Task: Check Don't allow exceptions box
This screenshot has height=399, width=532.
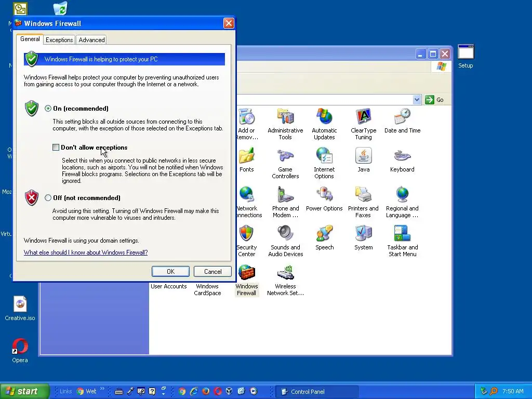Action: [x=56, y=147]
